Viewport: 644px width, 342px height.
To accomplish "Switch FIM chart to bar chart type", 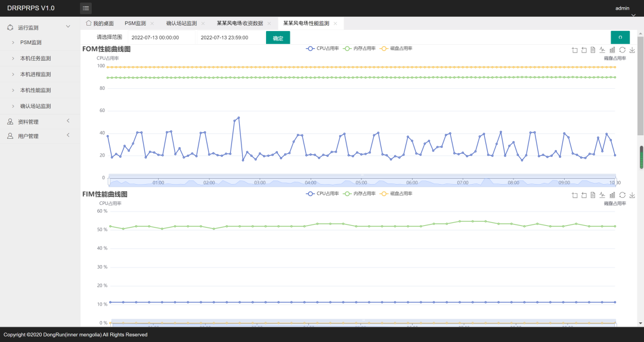I will tap(612, 195).
